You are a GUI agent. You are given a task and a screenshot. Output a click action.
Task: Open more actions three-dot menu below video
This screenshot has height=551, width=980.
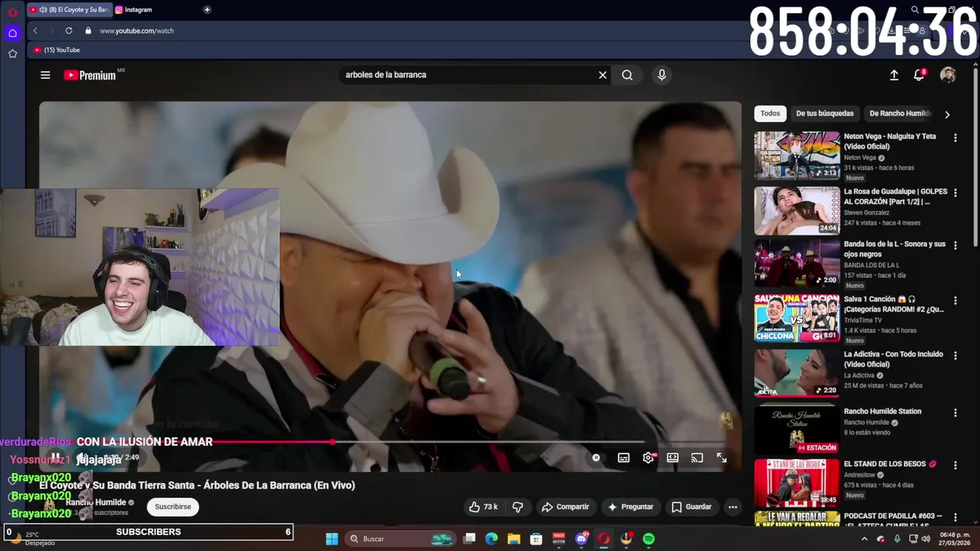tap(733, 507)
